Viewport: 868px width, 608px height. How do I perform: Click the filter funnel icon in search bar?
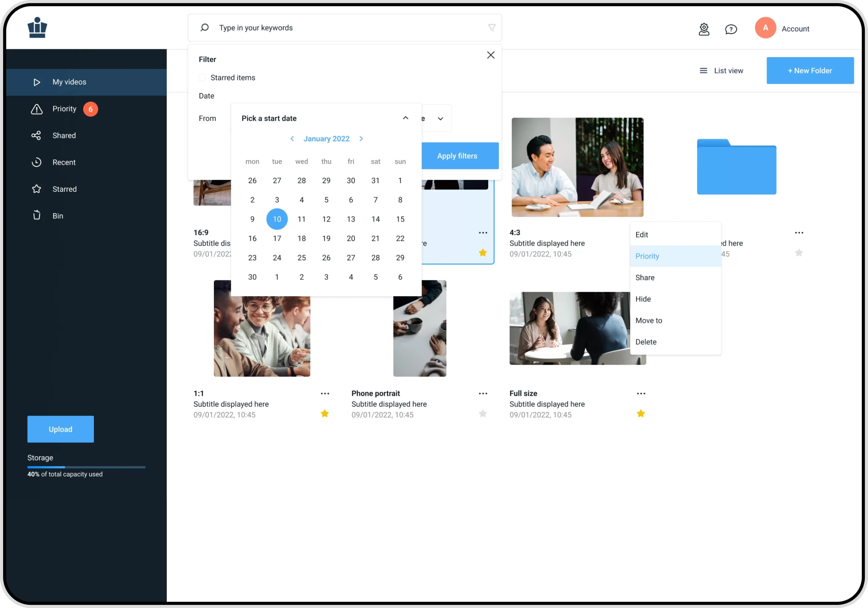click(491, 27)
